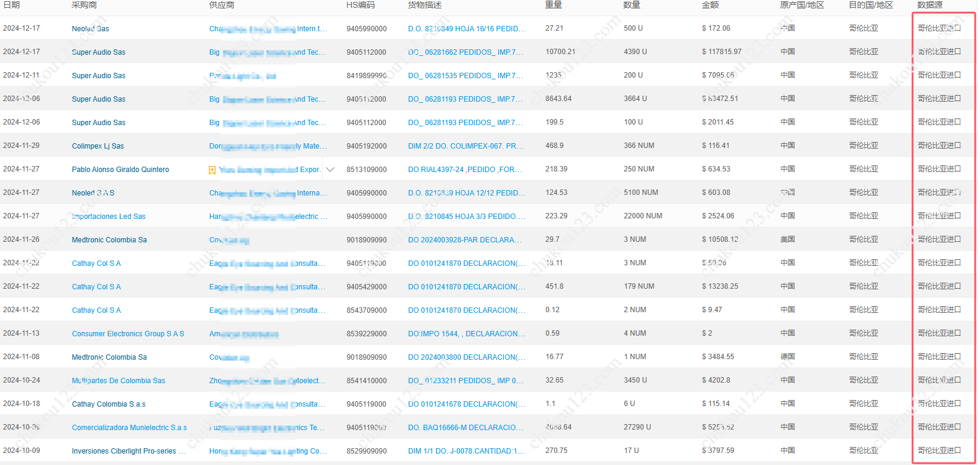Open the Importaciones Led Sas buyer link
The image size is (980, 465).
pyautogui.click(x=108, y=217)
